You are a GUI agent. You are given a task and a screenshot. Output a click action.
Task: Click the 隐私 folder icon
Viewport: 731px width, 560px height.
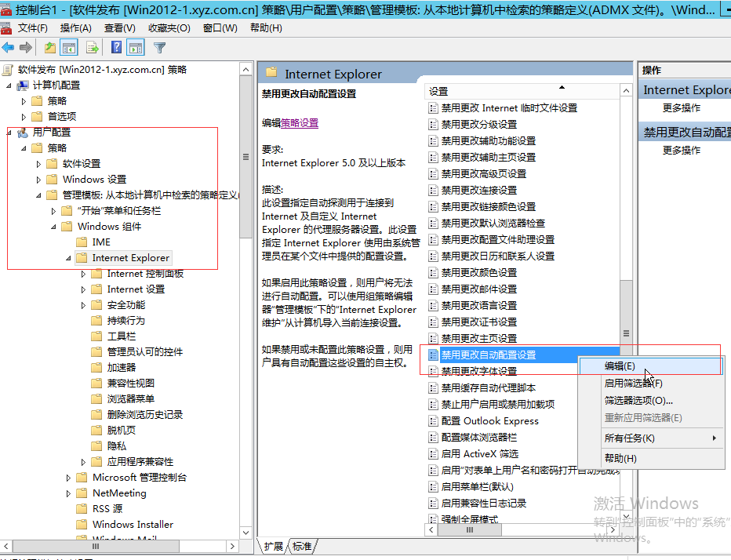[97, 445]
